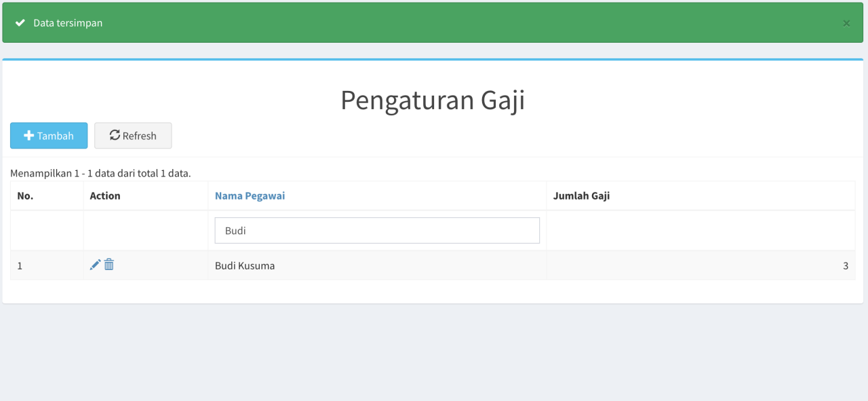Select the 'Budi Kusuma' name cell
Viewport: 868px width, 401px height.
245,266
